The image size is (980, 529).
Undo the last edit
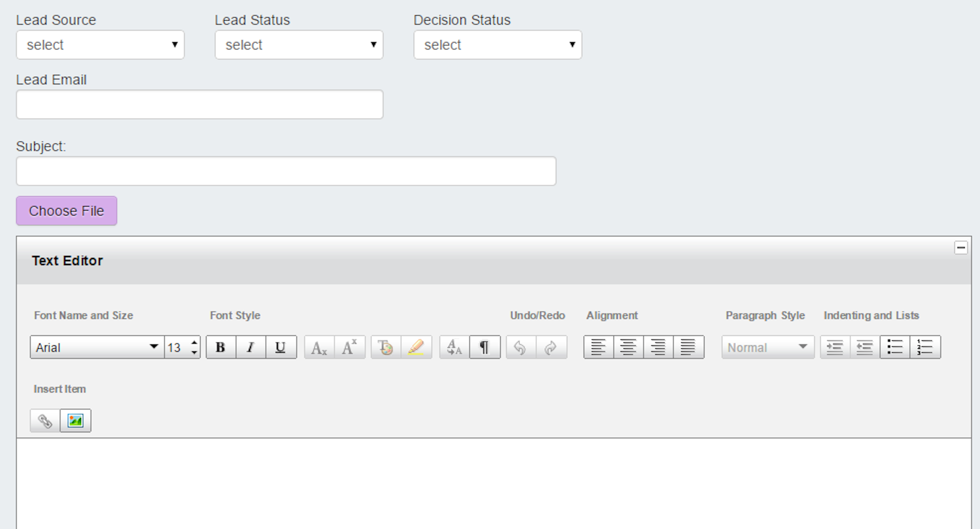pyautogui.click(x=521, y=347)
